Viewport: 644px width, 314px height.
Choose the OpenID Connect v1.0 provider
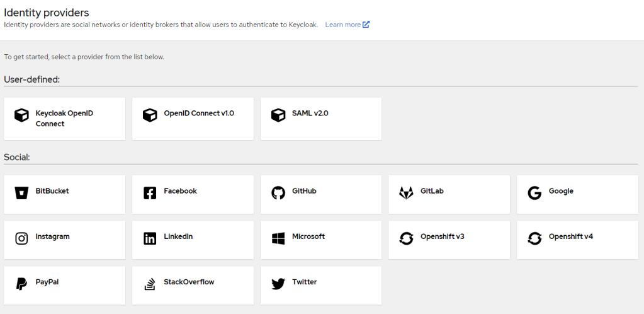pyautogui.click(x=193, y=119)
